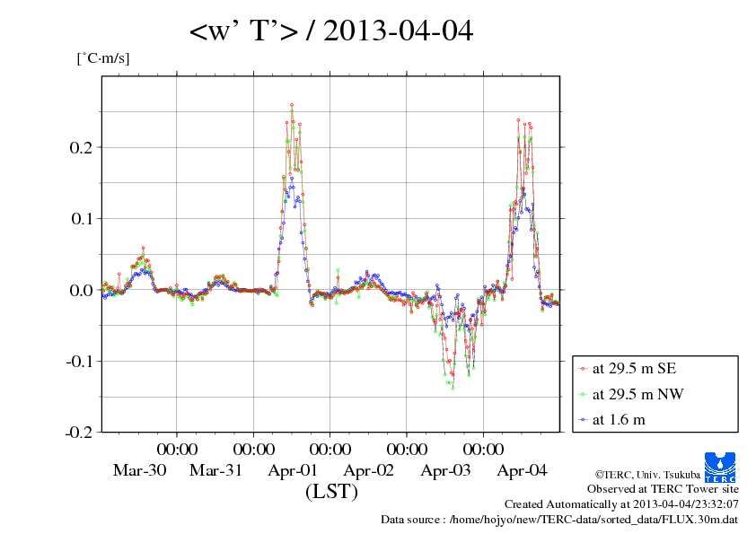The width and height of the screenshot is (756, 534).
Task: Click 'Observed at TERC Tower site' text
Action: click(663, 489)
